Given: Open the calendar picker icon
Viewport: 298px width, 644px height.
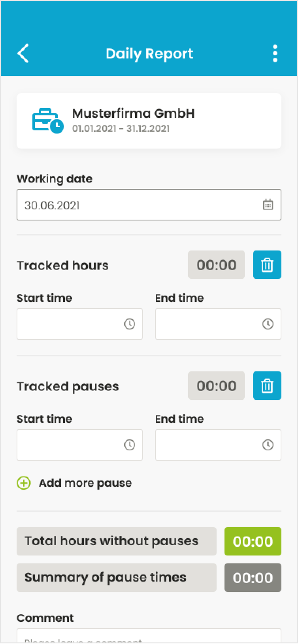Looking at the screenshot, I should tap(268, 205).
